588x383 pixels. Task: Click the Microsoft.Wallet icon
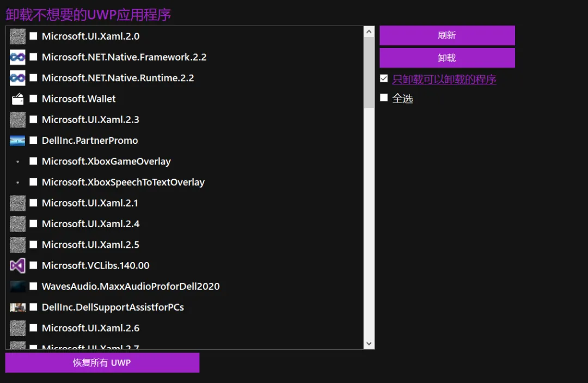click(17, 99)
